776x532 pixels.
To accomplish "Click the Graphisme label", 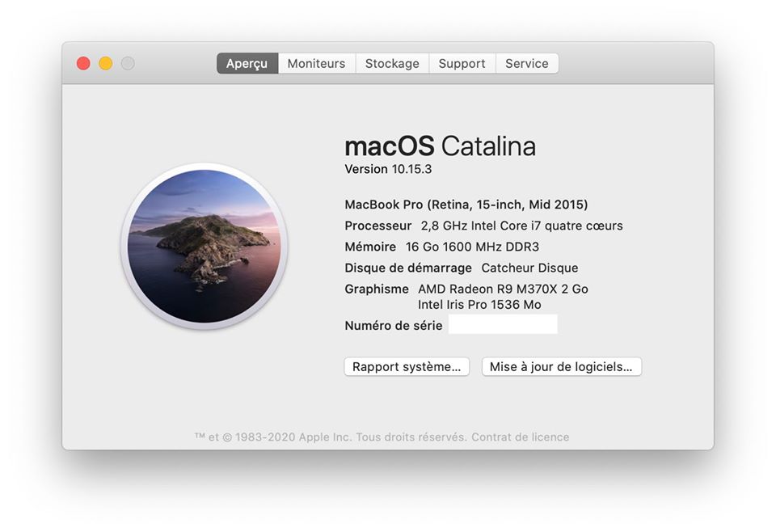I will tap(377, 289).
